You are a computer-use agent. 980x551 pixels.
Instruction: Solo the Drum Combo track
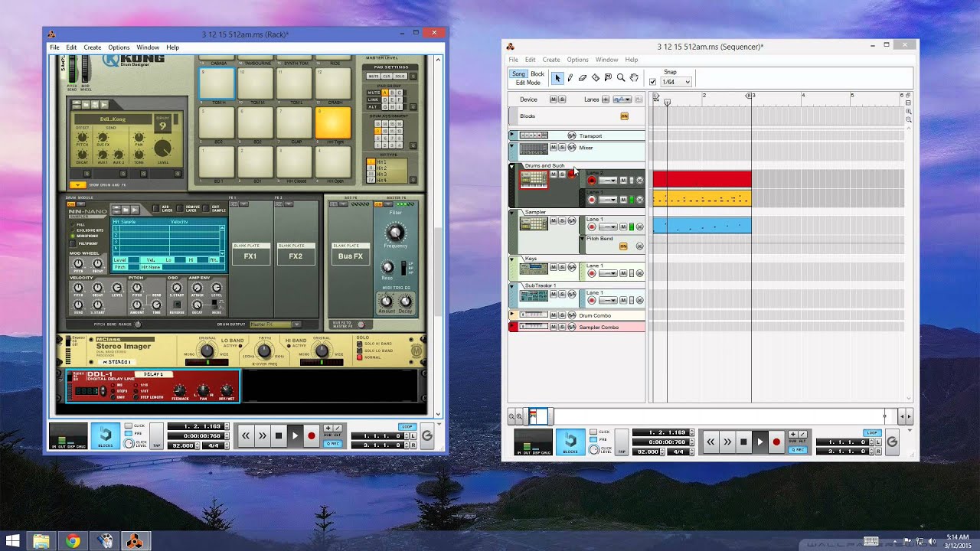(562, 315)
